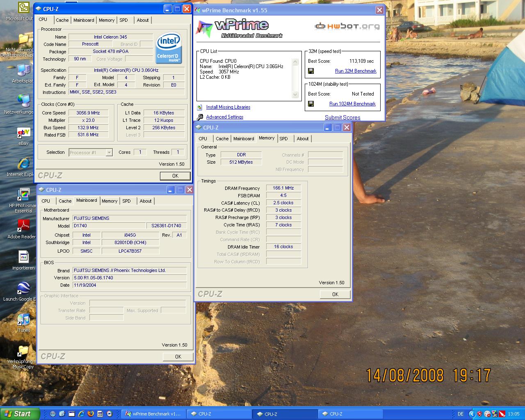This screenshot has height=420, width=525.
Task: Open Mainboard tab in Memory CPU-Z window
Action: [244, 139]
